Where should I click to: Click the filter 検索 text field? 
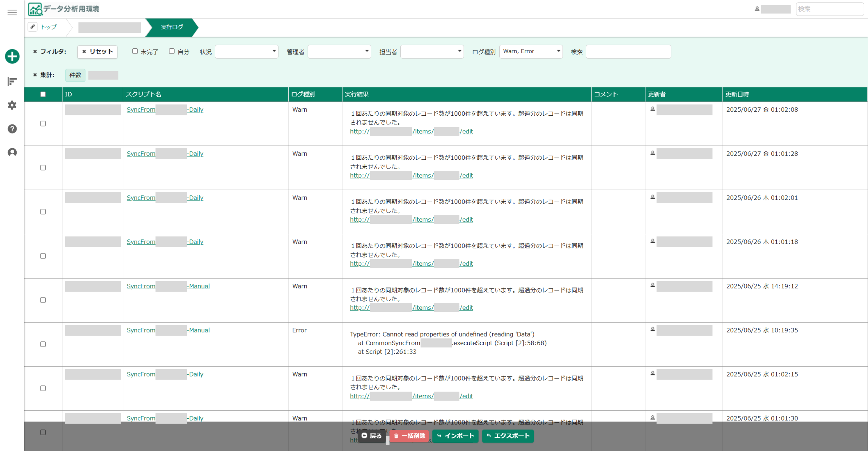[x=629, y=52]
